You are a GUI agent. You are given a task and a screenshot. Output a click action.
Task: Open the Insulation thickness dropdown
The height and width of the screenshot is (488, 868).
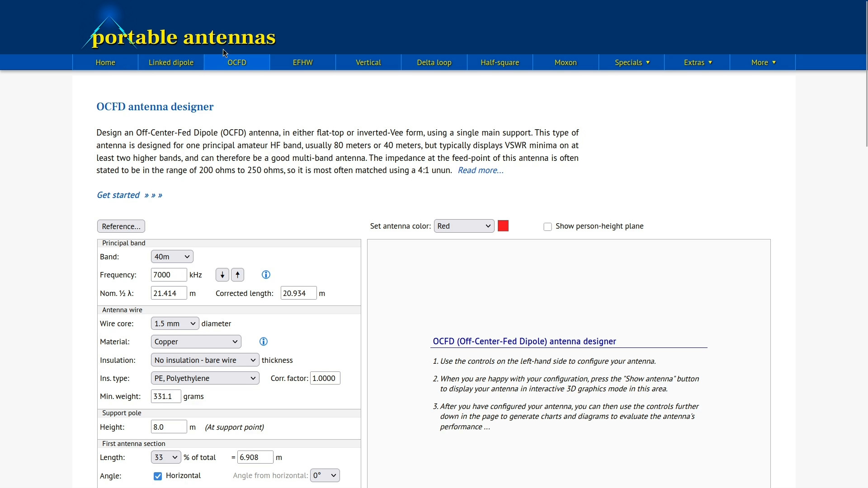[205, 360]
